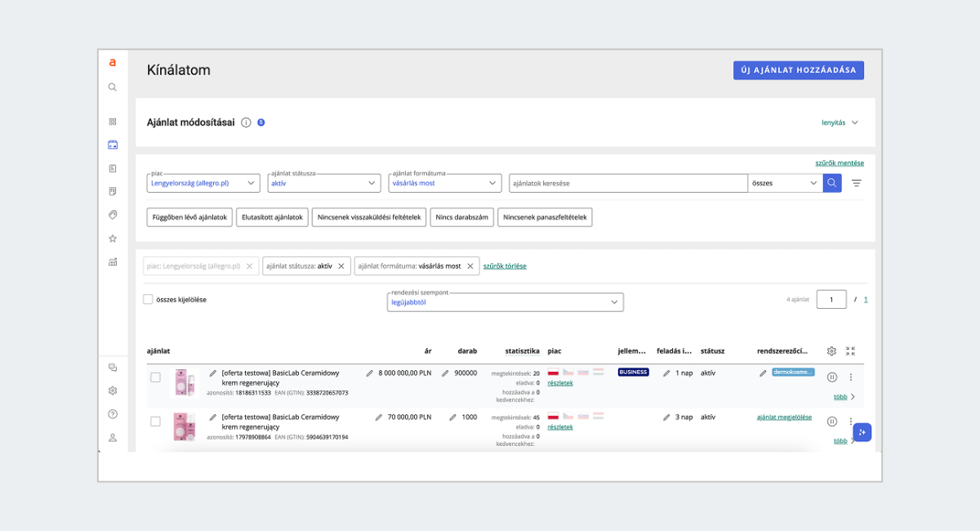This screenshot has height=531, width=980.
Task: Go to last page number link
Action: click(x=866, y=300)
